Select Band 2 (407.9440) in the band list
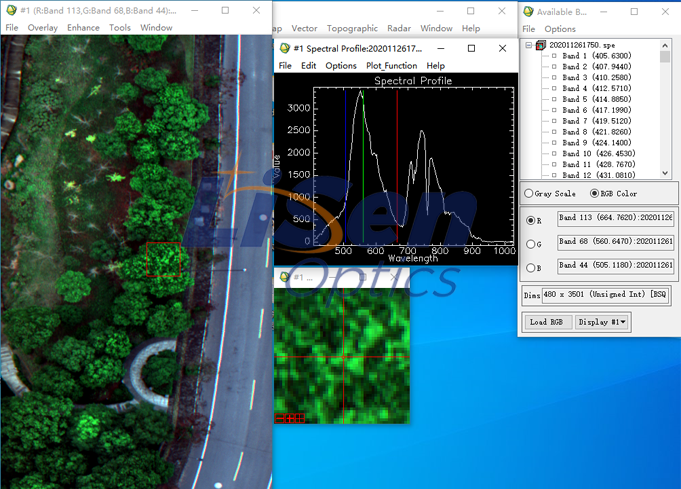 click(596, 66)
